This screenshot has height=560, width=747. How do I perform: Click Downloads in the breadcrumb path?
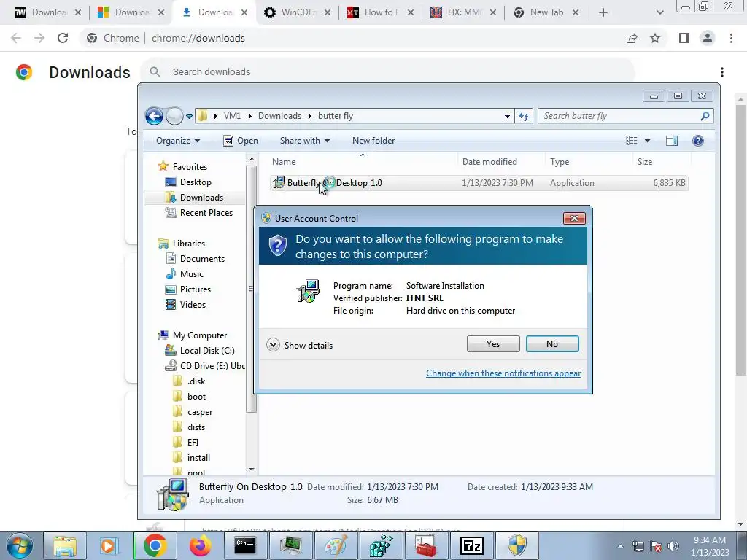click(x=279, y=116)
